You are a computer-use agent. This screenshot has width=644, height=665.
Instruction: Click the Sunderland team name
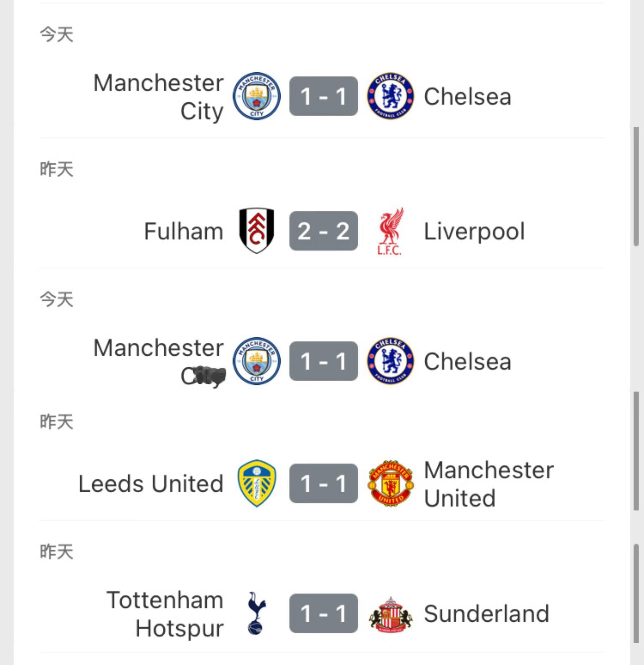[486, 614]
